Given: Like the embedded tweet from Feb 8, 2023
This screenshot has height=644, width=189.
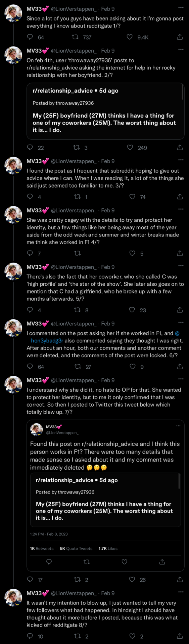Looking at the screenshot, I should 125,561.
